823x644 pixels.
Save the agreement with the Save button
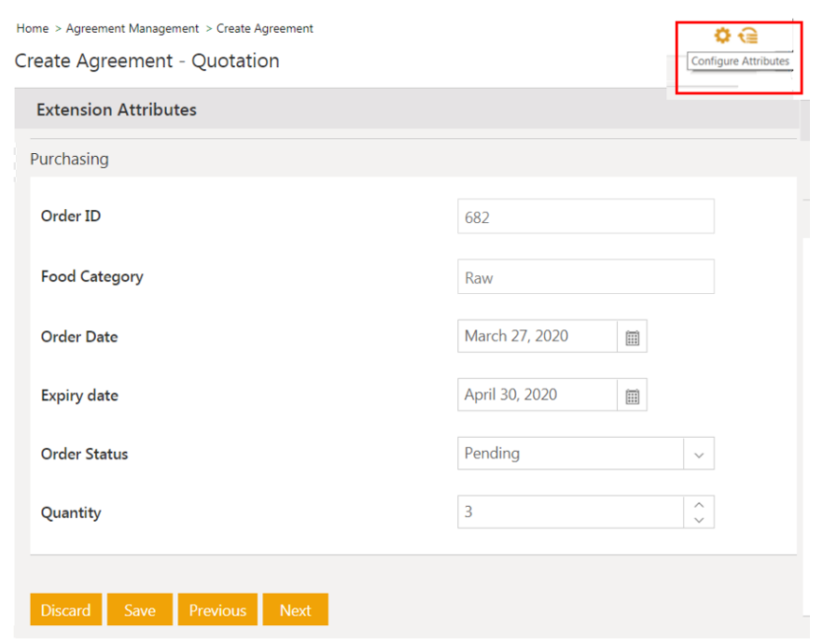point(139,610)
